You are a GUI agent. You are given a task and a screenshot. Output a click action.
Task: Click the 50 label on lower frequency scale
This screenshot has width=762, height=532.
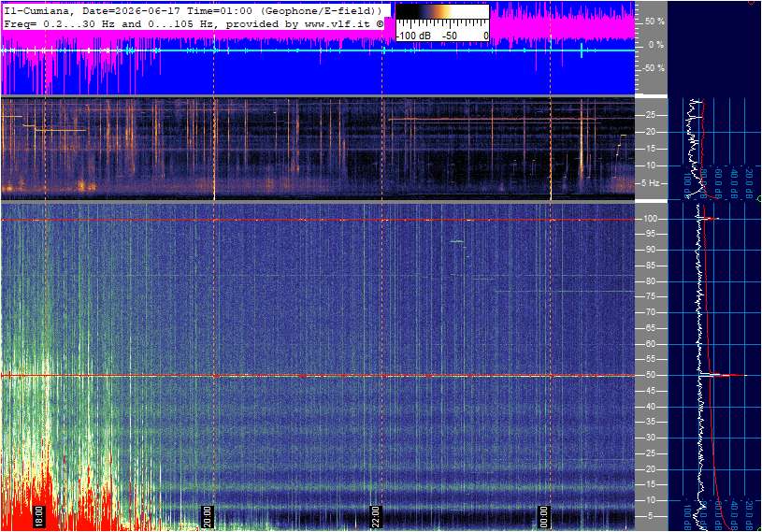click(x=650, y=375)
